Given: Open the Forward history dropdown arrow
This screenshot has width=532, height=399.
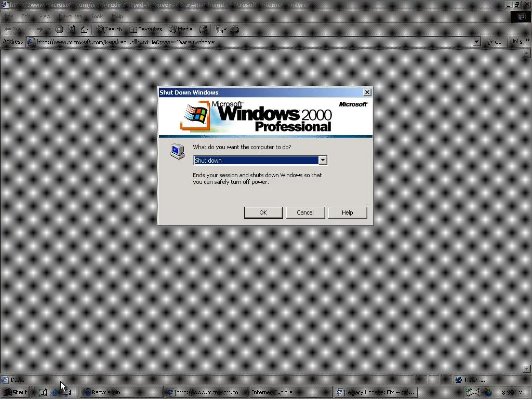Looking at the screenshot, I should pos(49,29).
